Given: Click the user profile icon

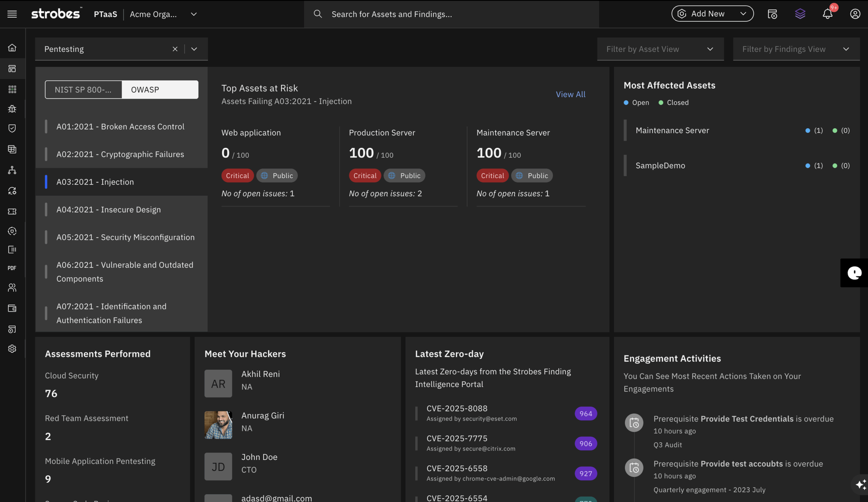Looking at the screenshot, I should [855, 14].
